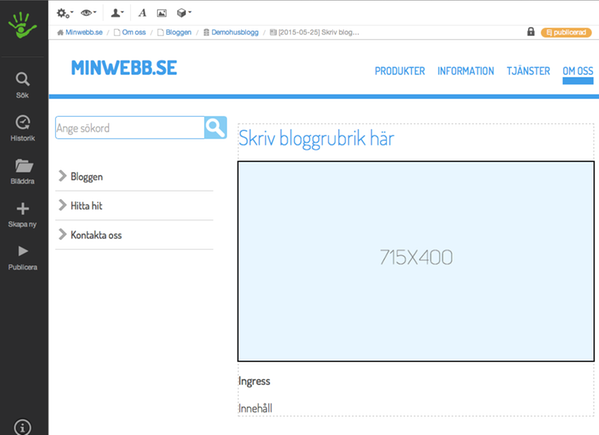The height and width of the screenshot is (435, 599).
Task: Publish the page with Publicera
Action: (x=23, y=257)
